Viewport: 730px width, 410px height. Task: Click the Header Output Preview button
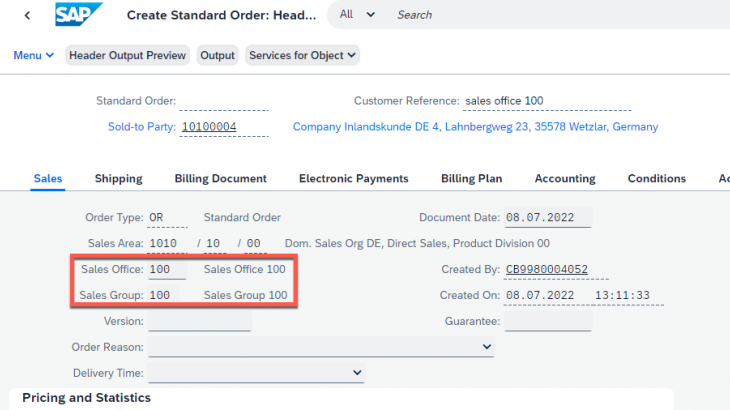pos(127,55)
